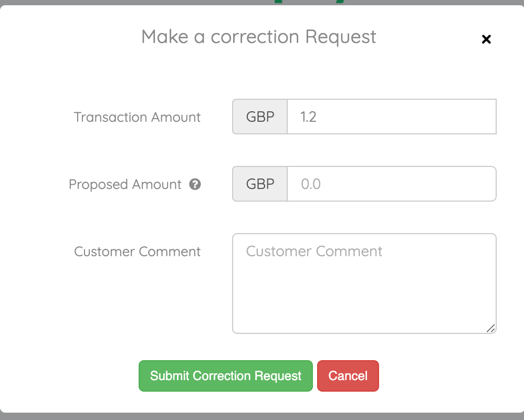Click the Proposed Amount label text
Screen dimensions: 524x420
coord(125,185)
